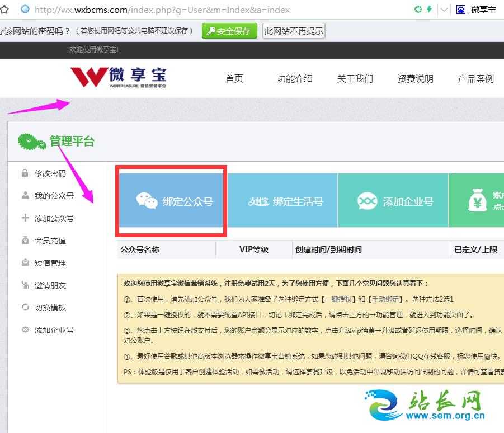The width and height of the screenshot is (504, 433).
Task: Click the 此网站不再提示 button
Action: [294, 31]
